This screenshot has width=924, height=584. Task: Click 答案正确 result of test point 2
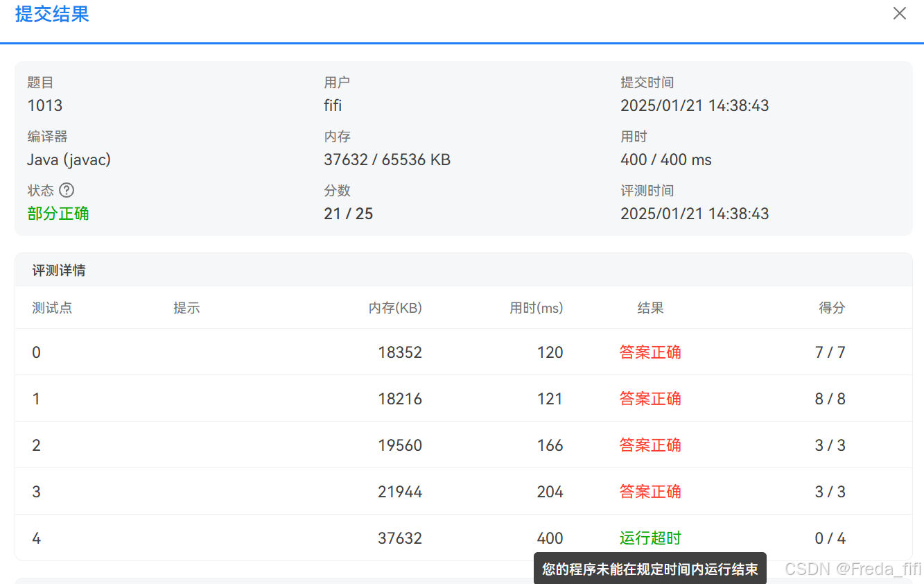pos(650,445)
